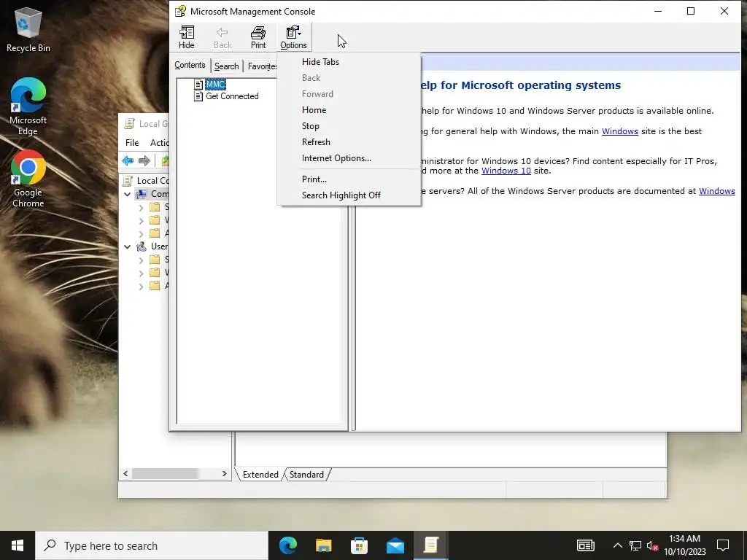
Task: Show hidden tray icons chevron
Action: [617, 545]
